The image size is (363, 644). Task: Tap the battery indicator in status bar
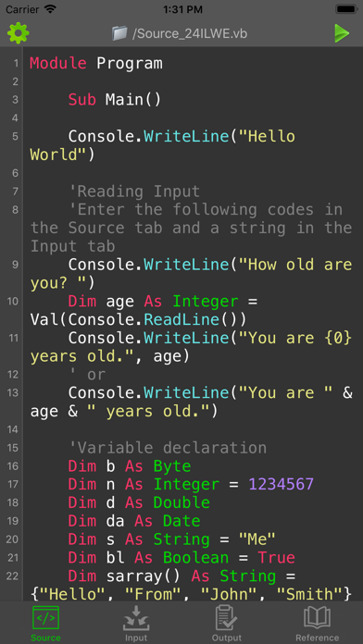pos(345,9)
